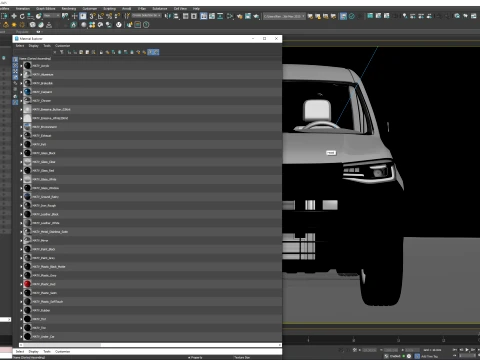Select the HKTV_Plastic_SoftTouch material name
480x360 pixels.
click(x=48, y=302)
